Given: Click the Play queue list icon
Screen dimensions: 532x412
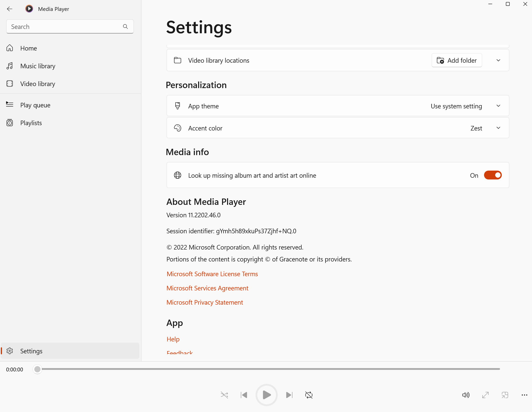Looking at the screenshot, I should pos(10,105).
